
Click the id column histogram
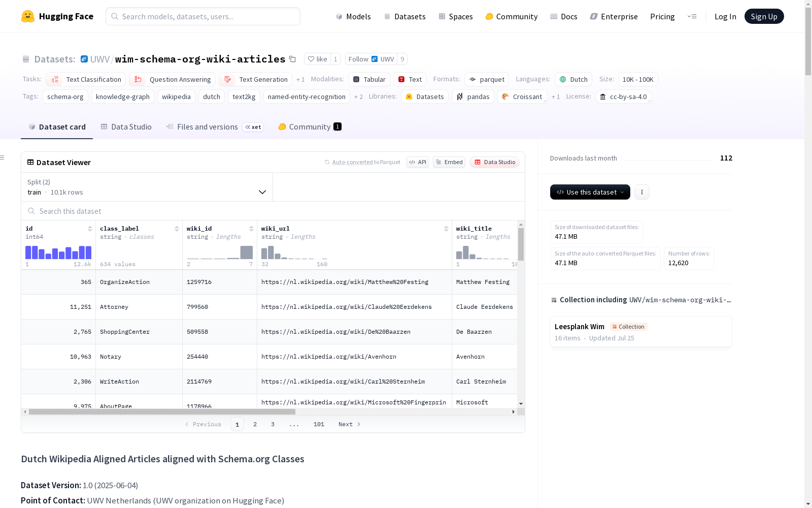pos(58,252)
